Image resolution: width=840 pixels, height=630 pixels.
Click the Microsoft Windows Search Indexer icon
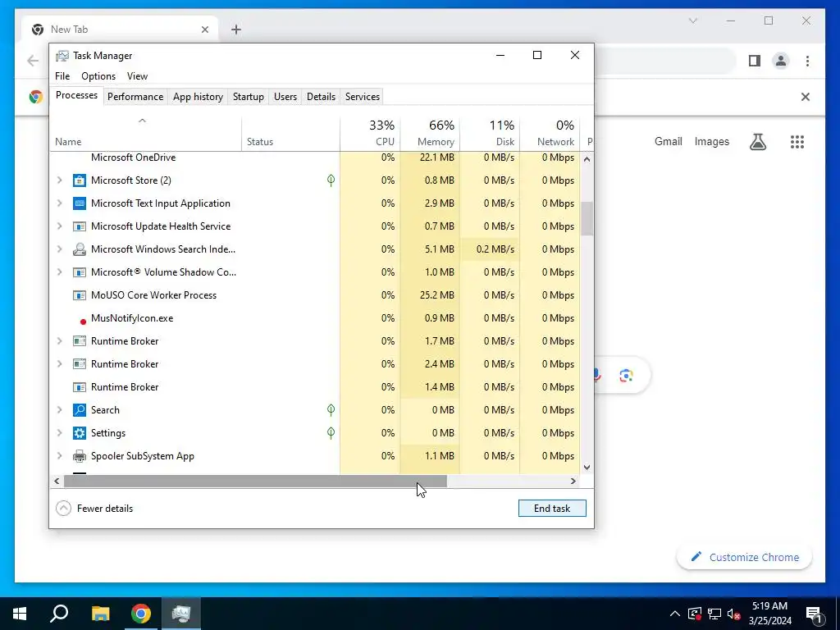coord(80,249)
